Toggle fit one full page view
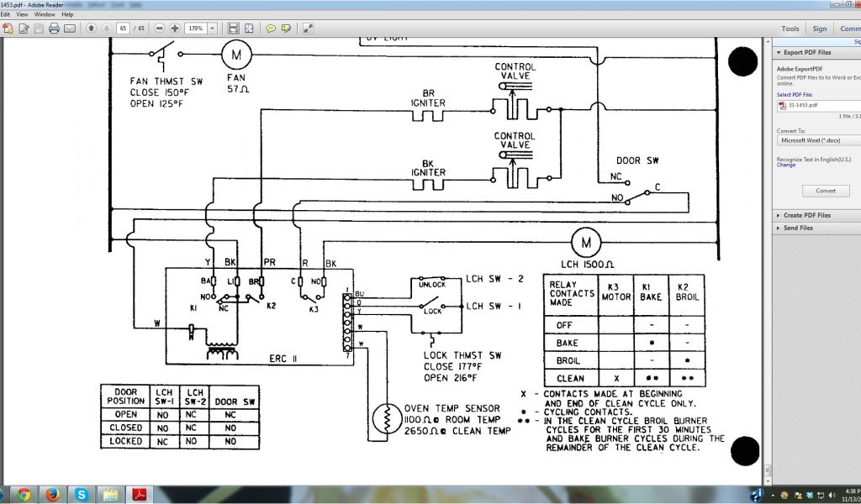Image resolution: width=861 pixels, height=504 pixels. point(249,29)
